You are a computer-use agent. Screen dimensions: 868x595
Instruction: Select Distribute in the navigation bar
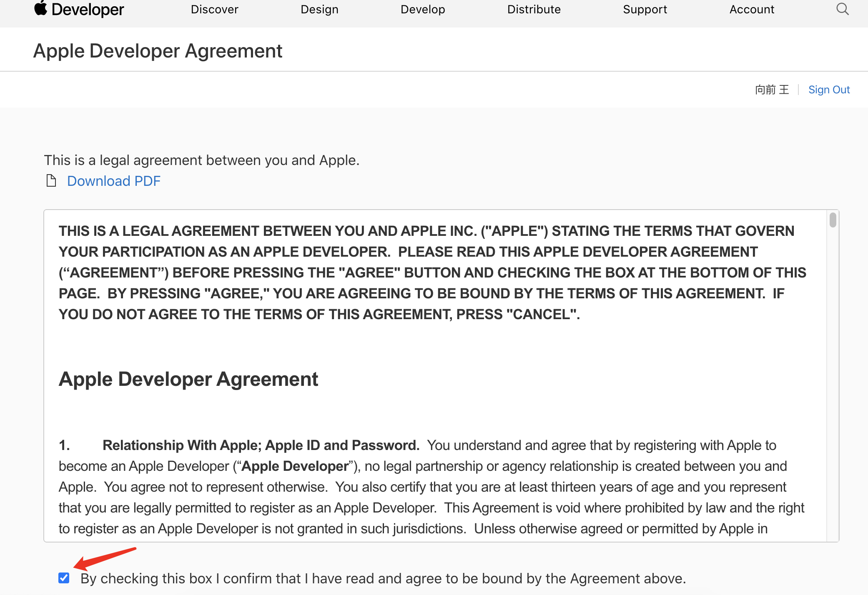[534, 10]
